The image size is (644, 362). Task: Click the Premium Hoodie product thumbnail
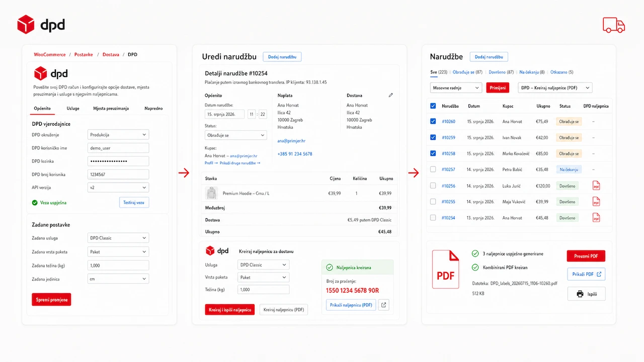point(211,193)
